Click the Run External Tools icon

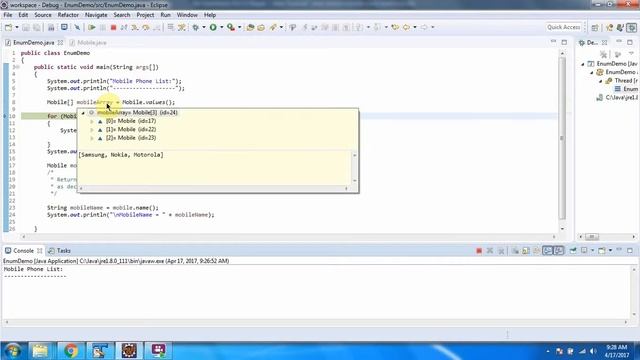231,27
